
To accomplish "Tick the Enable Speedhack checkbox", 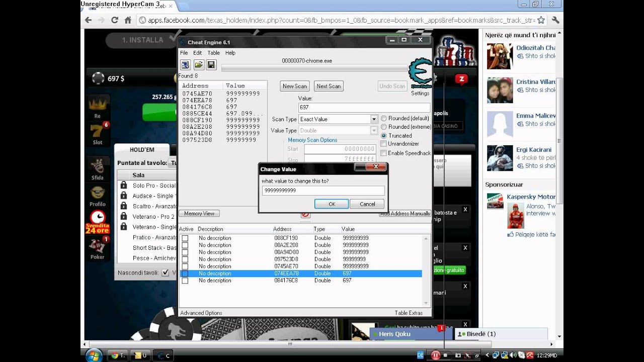I will (383, 153).
